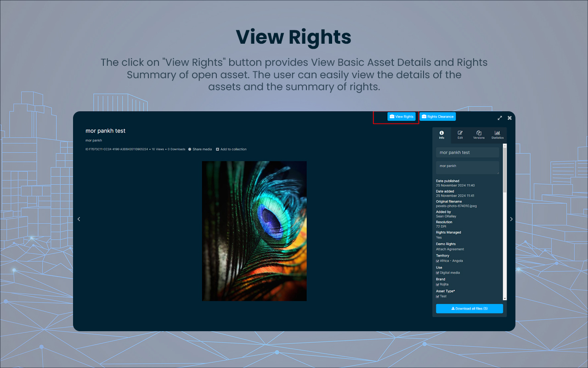
Task: Click Add to collection link
Action: click(x=231, y=149)
